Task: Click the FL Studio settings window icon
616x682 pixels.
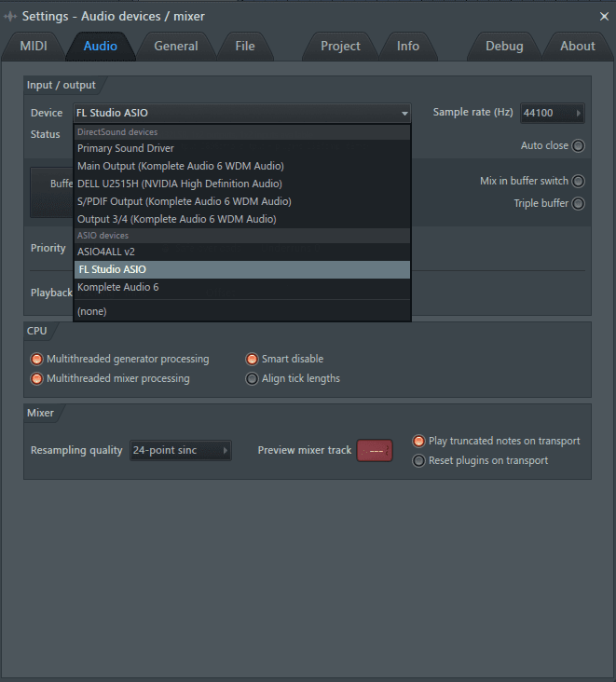Action: click(x=9, y=17)
